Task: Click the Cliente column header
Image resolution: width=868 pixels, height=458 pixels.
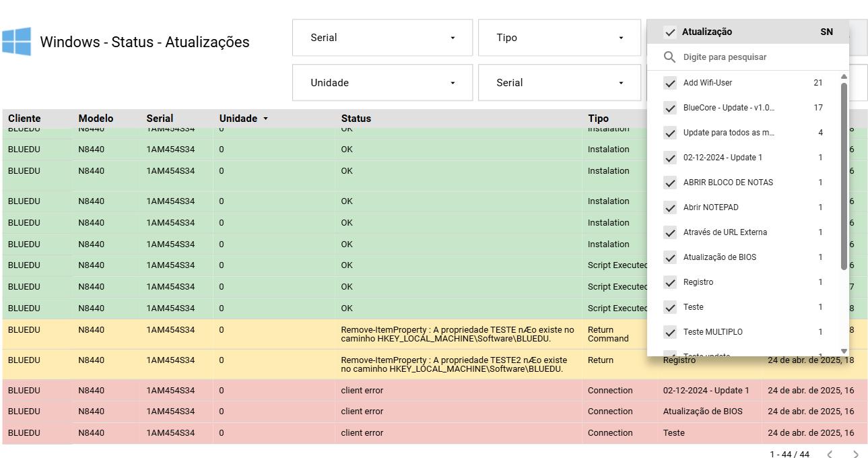Action: tap(24, 119)
